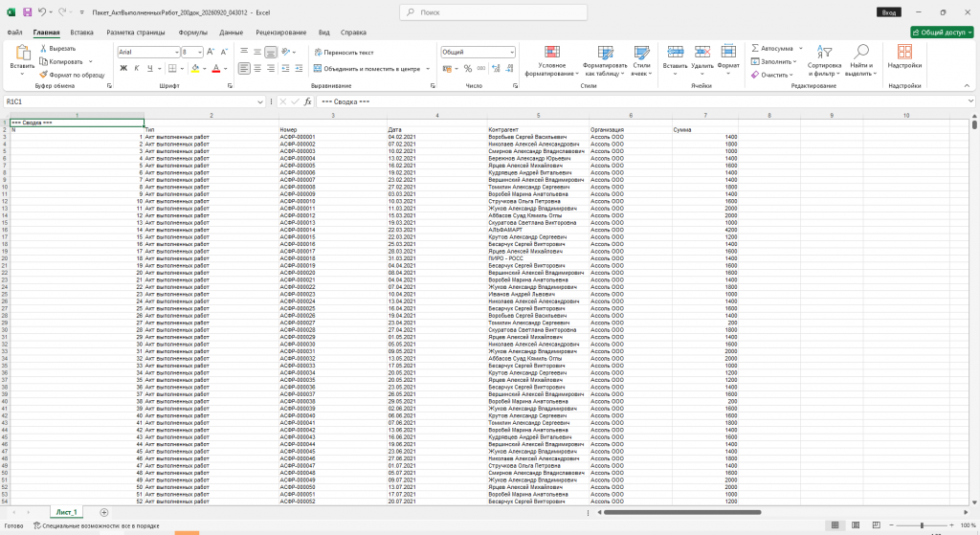Click the Save icon in title bar

pyautogui.click(x=27, y=11)
